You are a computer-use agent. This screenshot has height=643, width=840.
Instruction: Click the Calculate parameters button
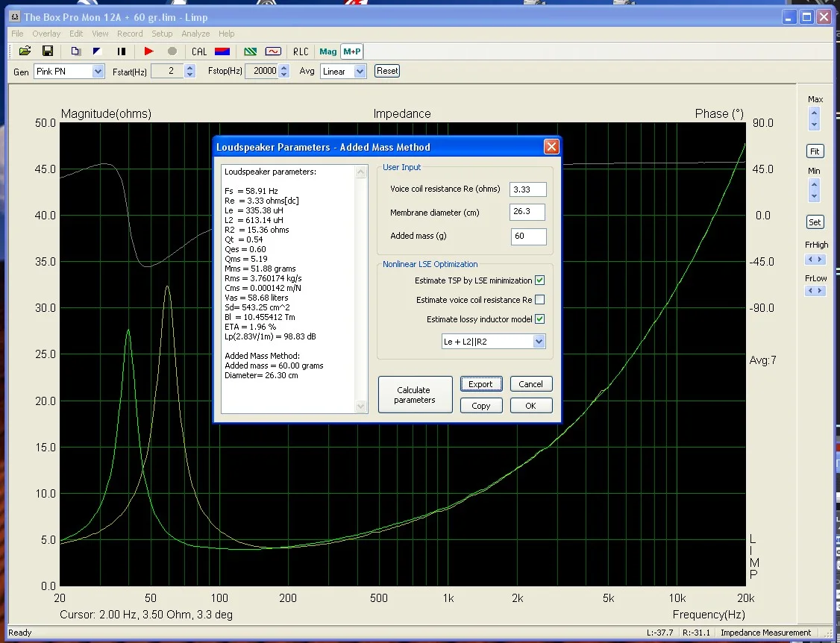pyautogui.click(x=415, y=394)
